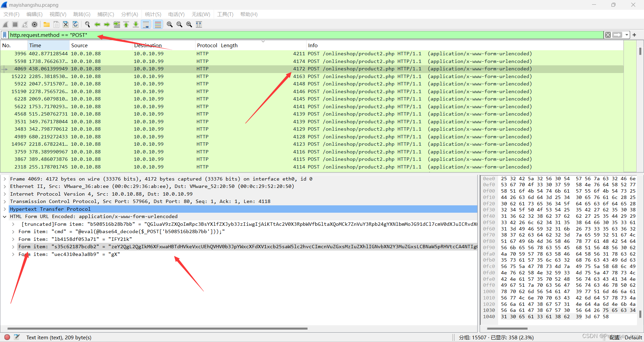Open capture file properties in status bar
Image resolution: width=644 pixels, height=342 pixels.
[x=17, y=337]
